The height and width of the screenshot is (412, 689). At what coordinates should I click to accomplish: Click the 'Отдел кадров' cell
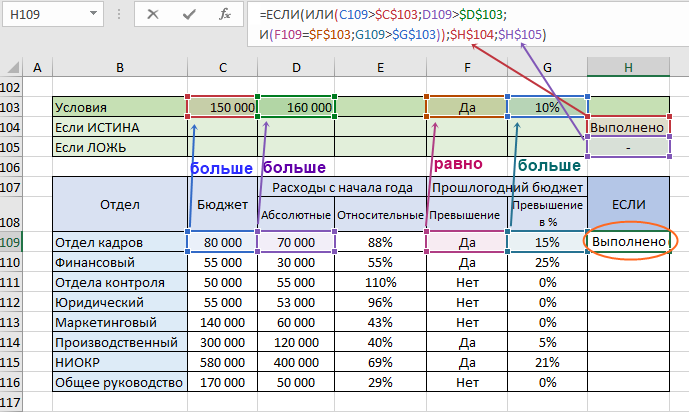[120, 242]
